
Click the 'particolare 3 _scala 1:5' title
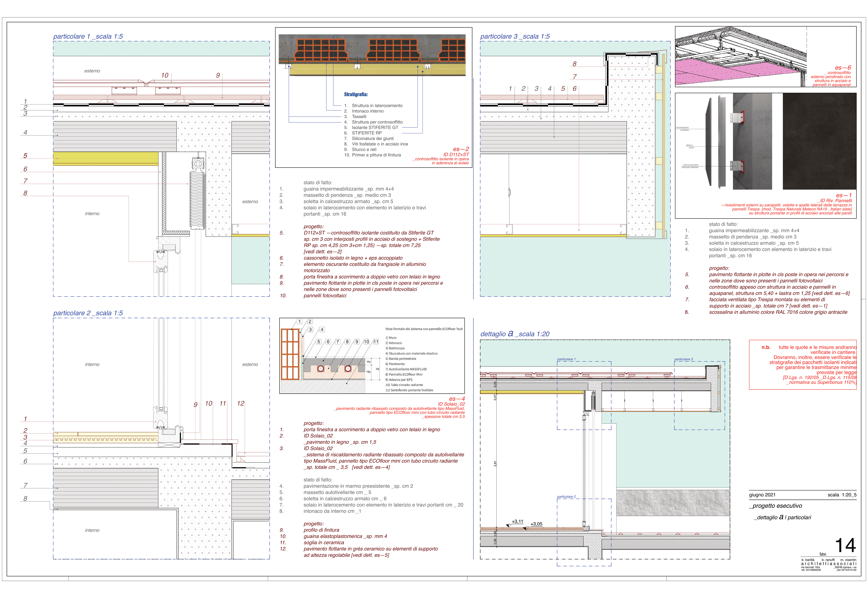[515, 36]
